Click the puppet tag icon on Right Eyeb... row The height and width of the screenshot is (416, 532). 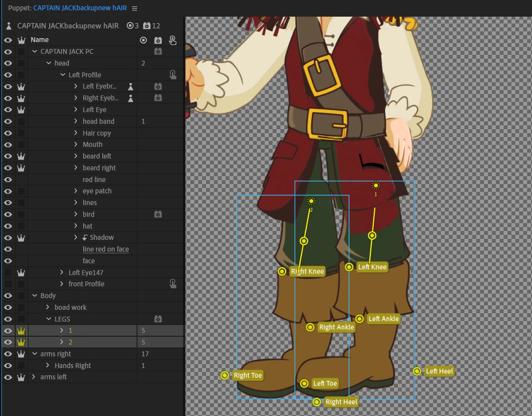click(131, 98)
